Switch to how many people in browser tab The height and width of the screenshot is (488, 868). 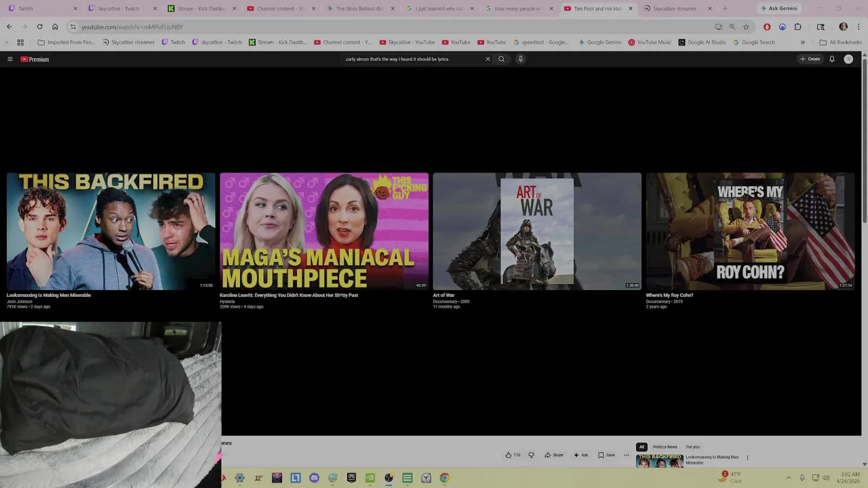(517, 9)
